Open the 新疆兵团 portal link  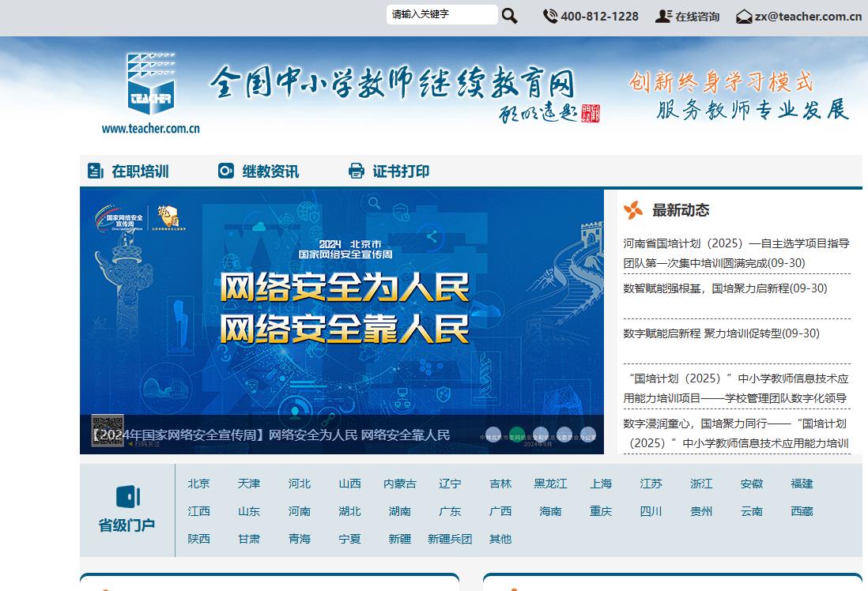[x=450, y=539]
